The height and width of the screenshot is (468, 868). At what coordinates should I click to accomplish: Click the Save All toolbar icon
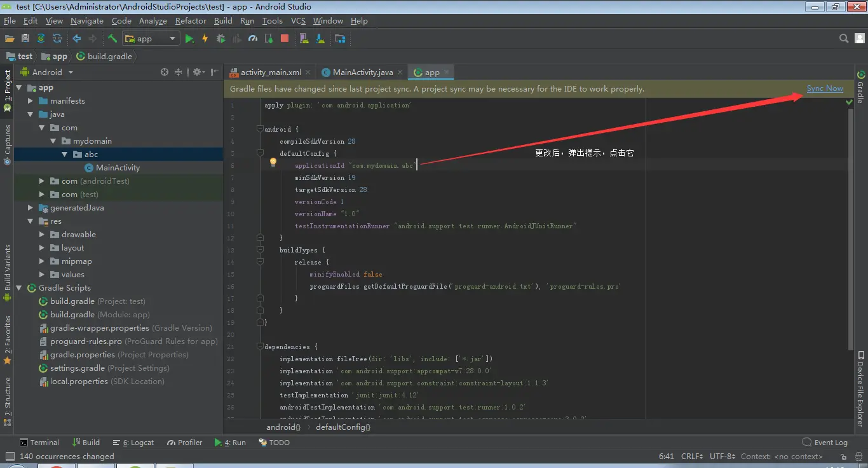(25, 39)
